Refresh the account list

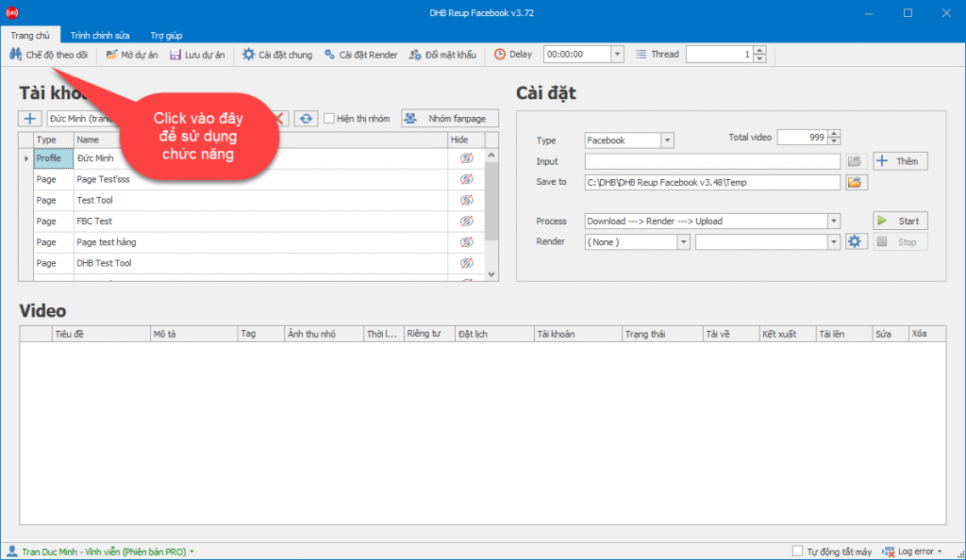306,119
